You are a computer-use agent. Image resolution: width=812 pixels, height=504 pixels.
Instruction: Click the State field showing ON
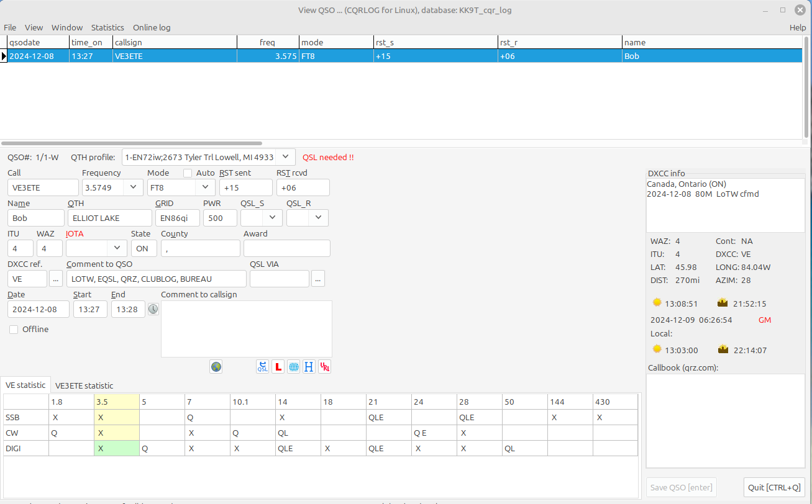click(144, 248)
